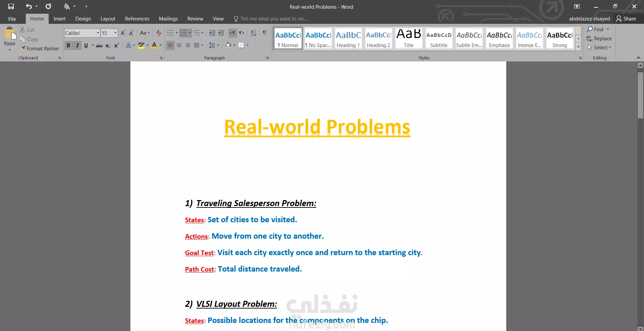644x331 pixels.
Task: Switch to the Design tab
Action: coord(83,19)
